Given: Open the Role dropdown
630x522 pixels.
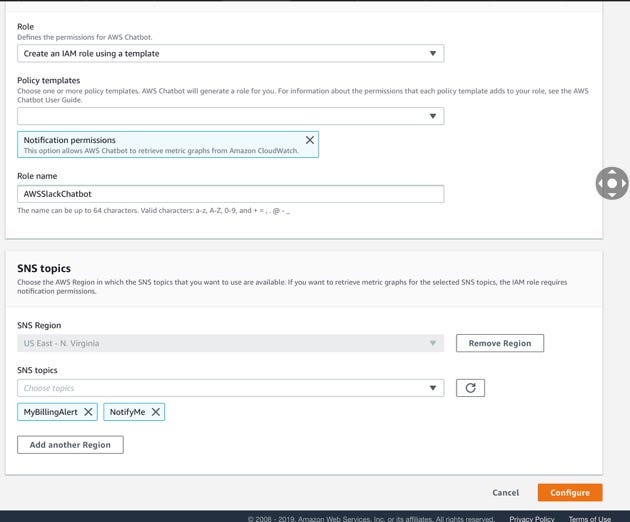Looking at the screenshot, I should [x=230, y=53].
